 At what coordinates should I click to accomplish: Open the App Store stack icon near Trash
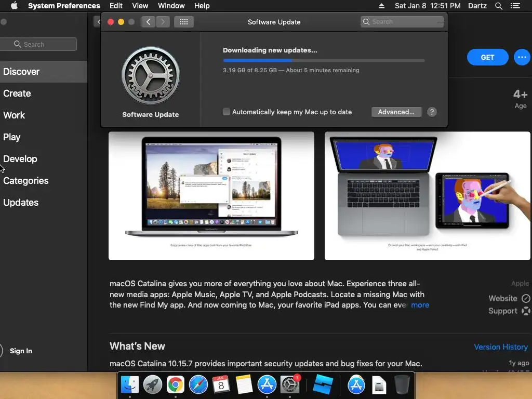pos(356,384)
